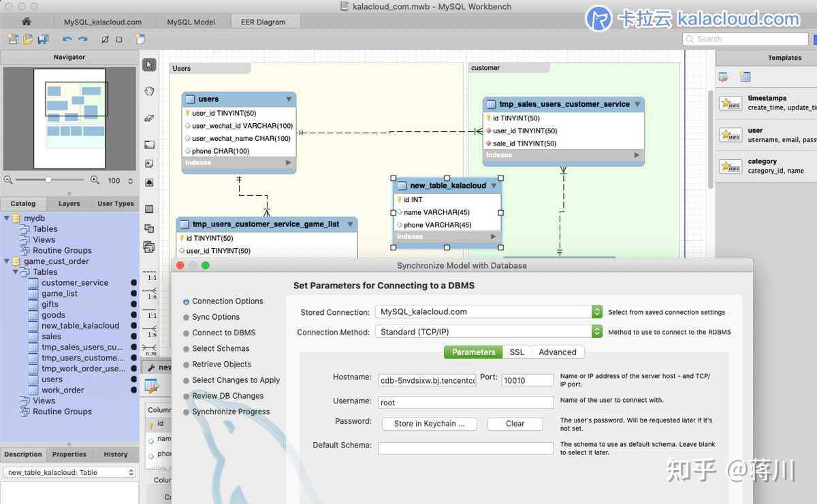Select the new table tool
Image resolution: width=817 pixels, height=504 pixels.
pyautogui.click(x=149, y=209)
